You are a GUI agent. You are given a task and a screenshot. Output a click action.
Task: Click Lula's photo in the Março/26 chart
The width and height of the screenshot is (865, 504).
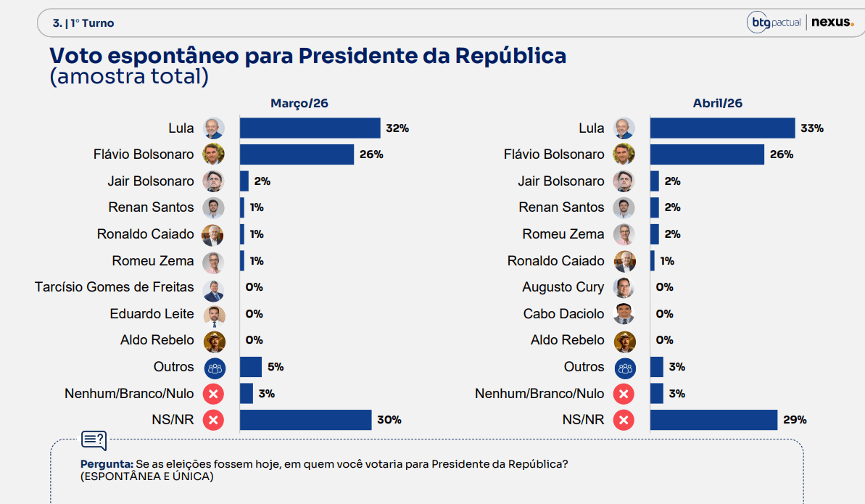coord(214,128)
